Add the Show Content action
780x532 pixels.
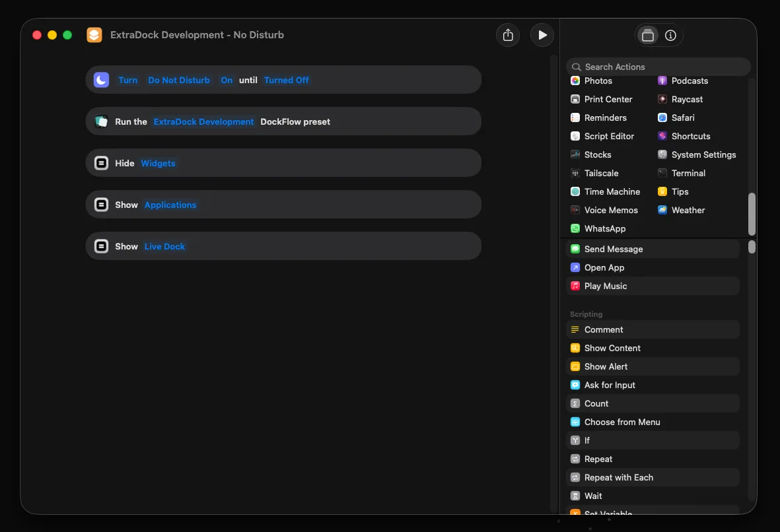653,348
